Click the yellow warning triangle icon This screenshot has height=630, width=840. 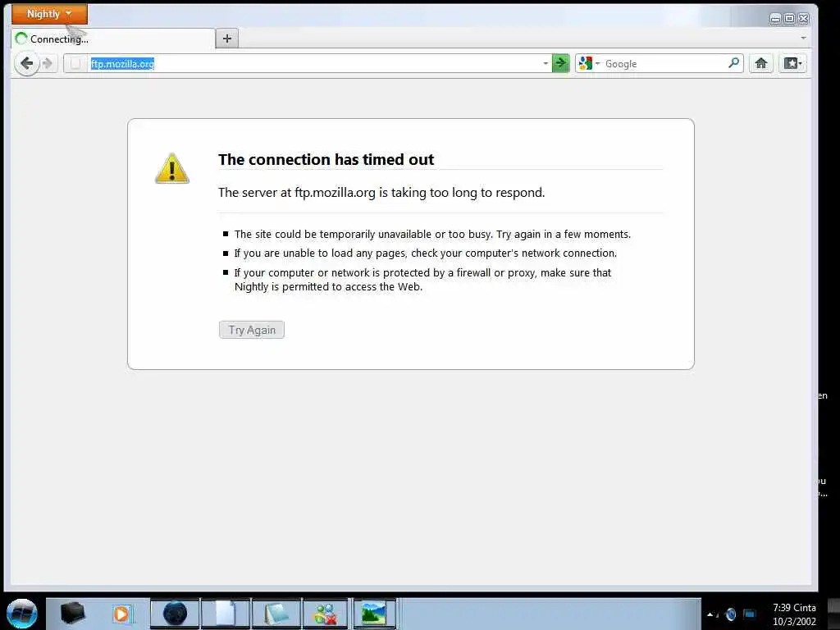(172, 169)
